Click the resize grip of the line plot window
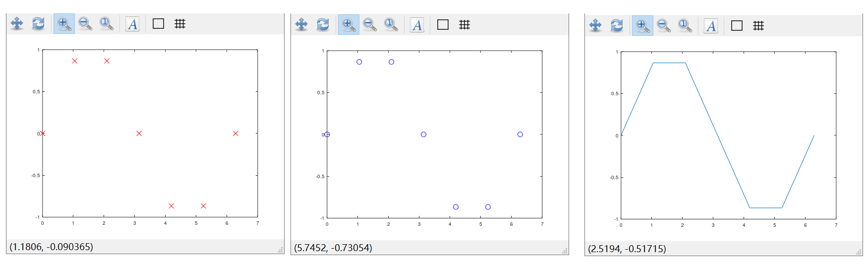This screenshot has width=868, height=271. [x=859, y=252]
